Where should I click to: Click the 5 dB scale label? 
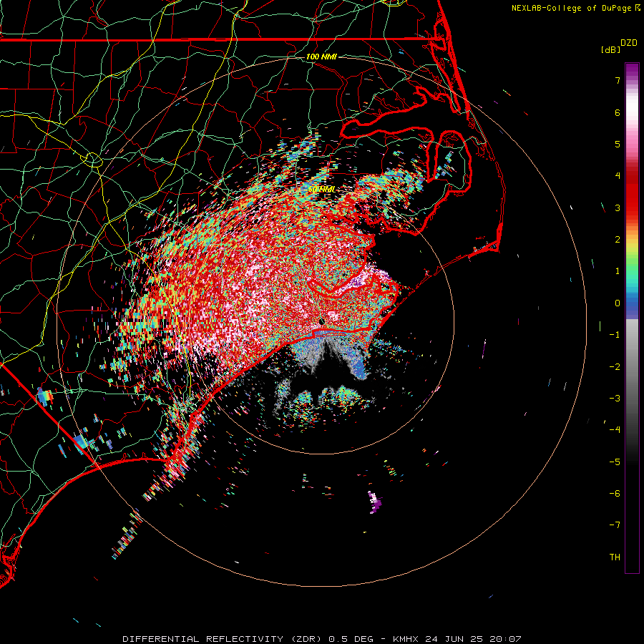point(618,144)
